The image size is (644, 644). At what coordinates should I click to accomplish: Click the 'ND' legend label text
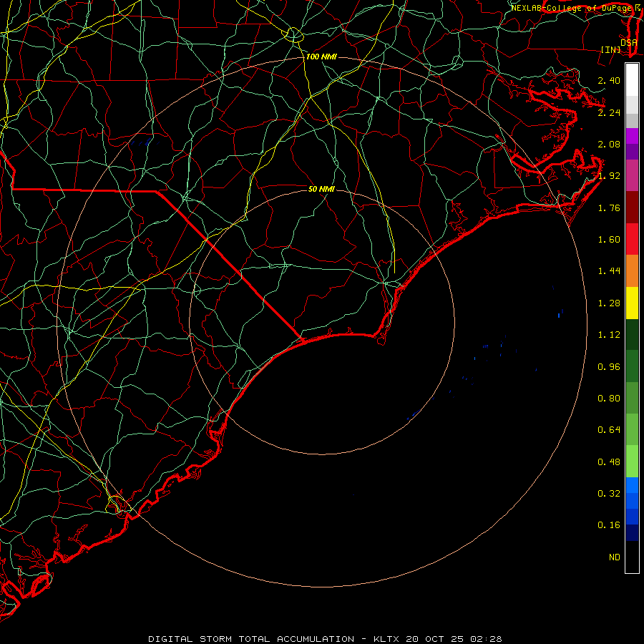tap(615, 557)
